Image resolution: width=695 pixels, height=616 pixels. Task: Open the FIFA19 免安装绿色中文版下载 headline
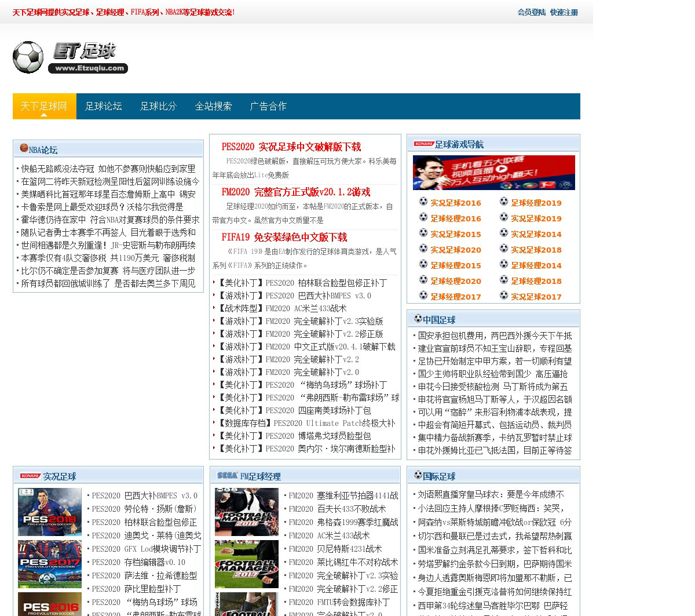pyautogui.click(x=284, y=237)
